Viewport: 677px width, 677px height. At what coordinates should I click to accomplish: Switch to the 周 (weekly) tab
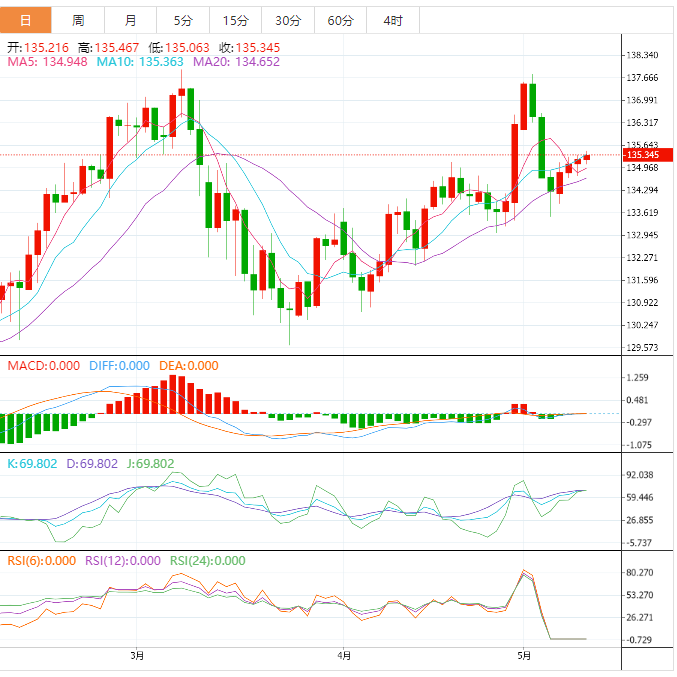pyautogui.click(x=78, y=20)
